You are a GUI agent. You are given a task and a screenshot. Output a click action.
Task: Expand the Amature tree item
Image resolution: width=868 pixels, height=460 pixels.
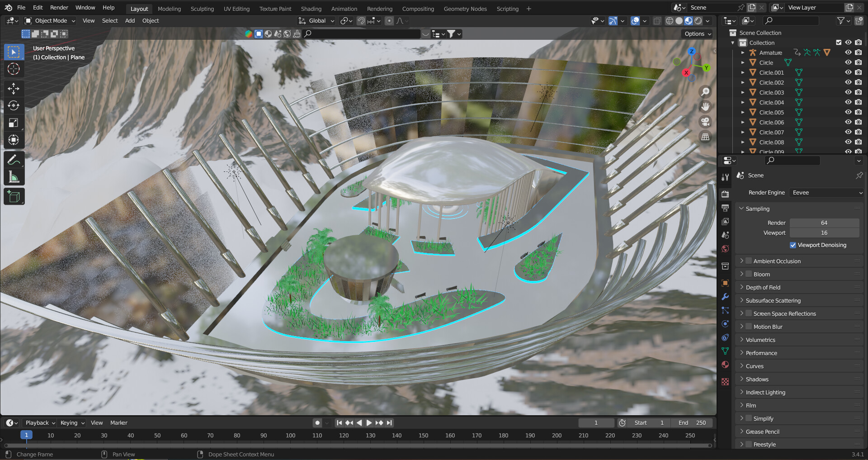(x=743, y=53)
